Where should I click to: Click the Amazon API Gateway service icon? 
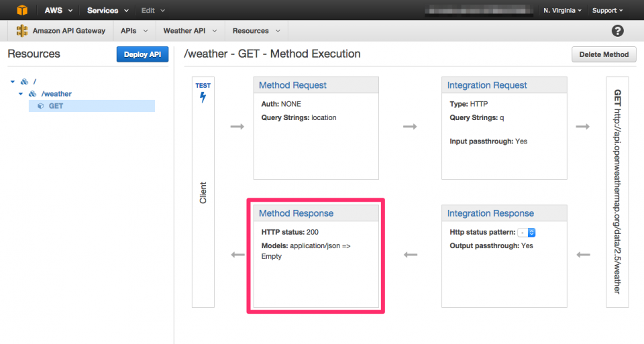click(21, 31)
